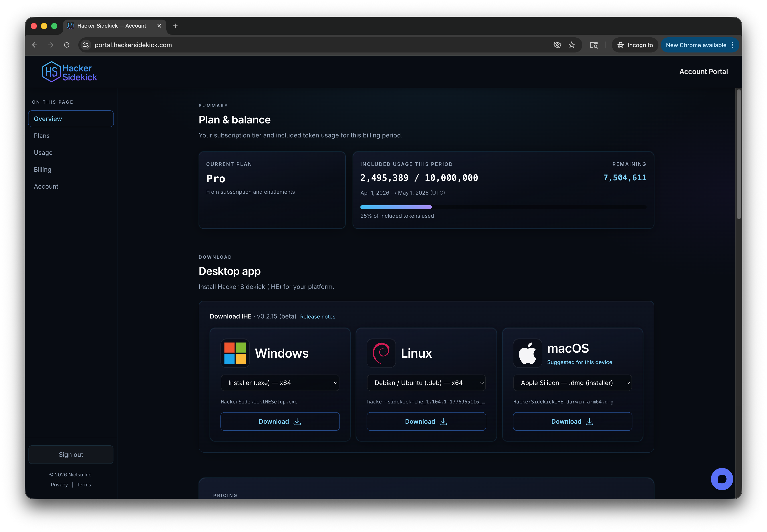Click the token usage progress bar
Screen dimensions: 767x532
503,207
